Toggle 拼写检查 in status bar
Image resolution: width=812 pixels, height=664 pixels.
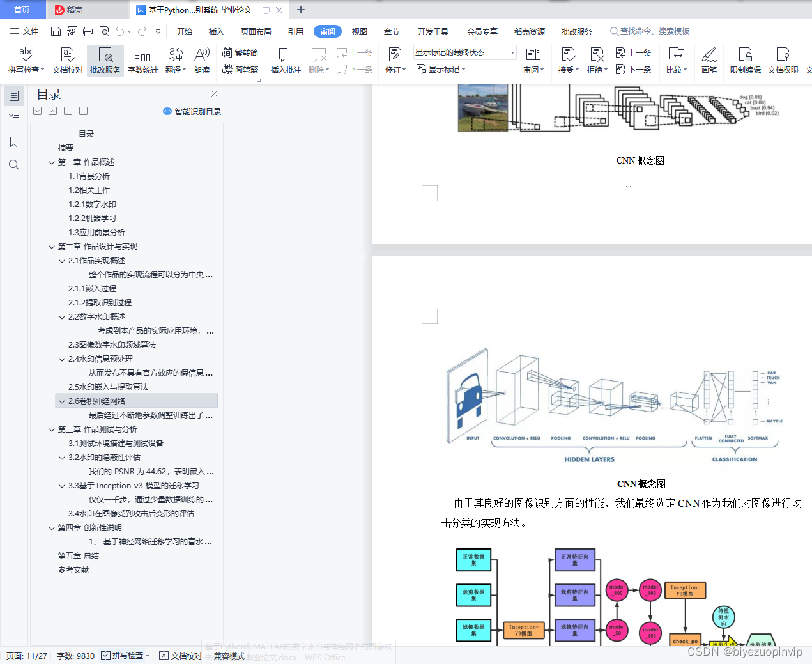(x=126, y=656)
